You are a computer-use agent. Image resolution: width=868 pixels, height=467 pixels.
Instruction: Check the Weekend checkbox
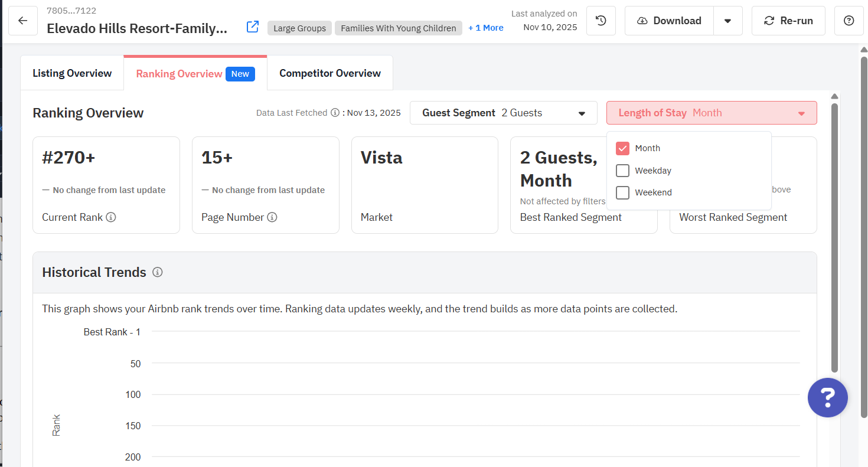[622, 192]
